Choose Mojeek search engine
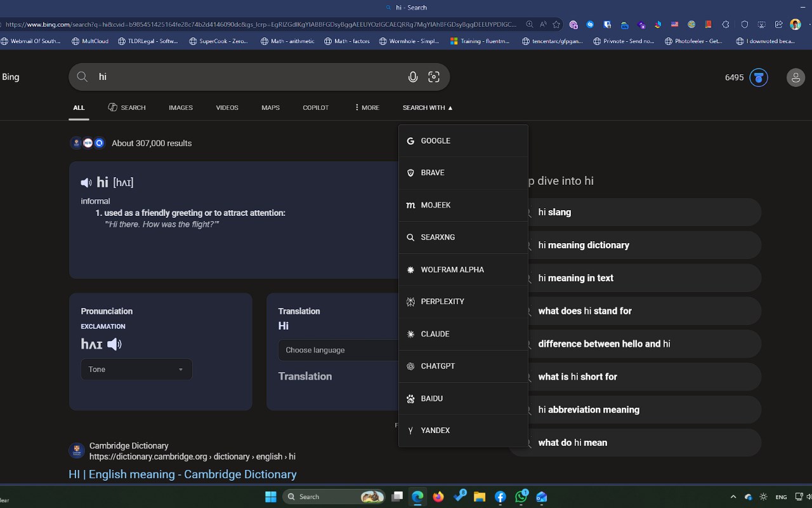This screenshot has height=508, width=812. [x=463, y=205]
